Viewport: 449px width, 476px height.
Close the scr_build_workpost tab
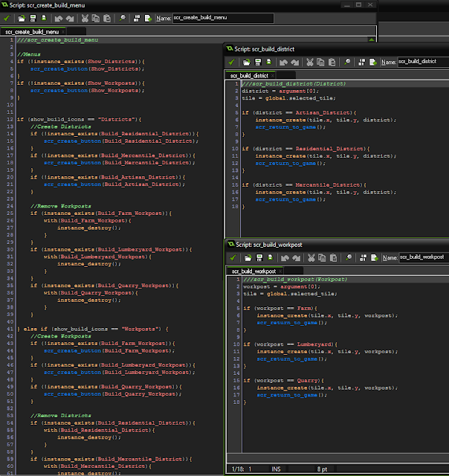click(282, 271)
